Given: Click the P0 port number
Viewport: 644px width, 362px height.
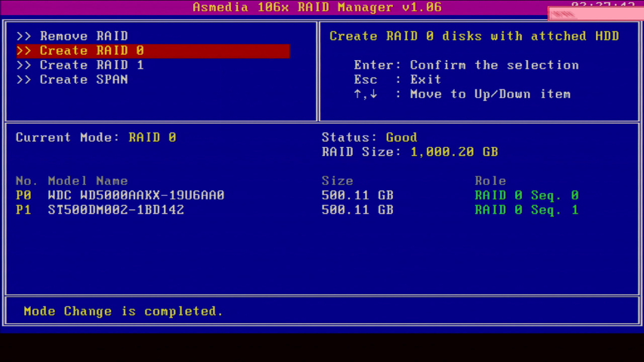Looking at the screenshot, I should pyautogui.click(x=24, y=195).
